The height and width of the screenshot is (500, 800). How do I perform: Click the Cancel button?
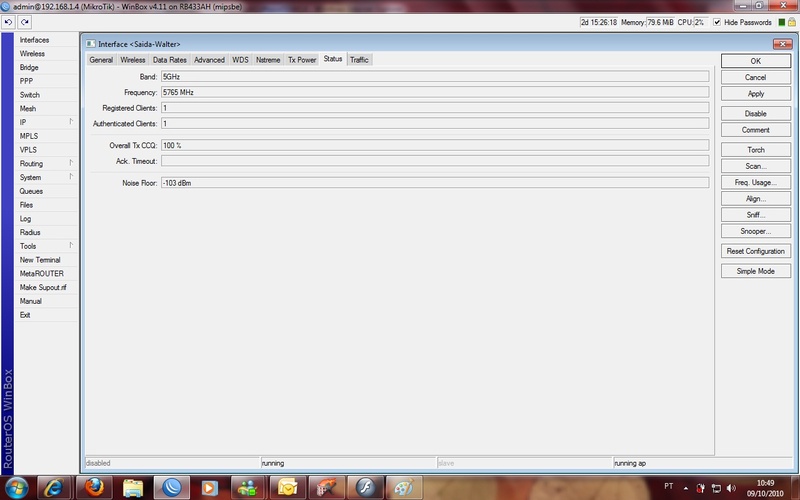click(756, 78)
